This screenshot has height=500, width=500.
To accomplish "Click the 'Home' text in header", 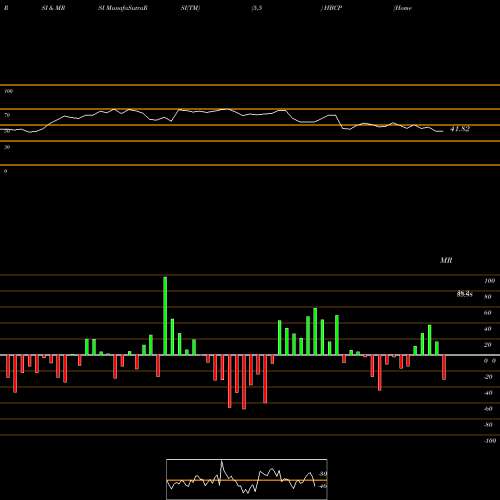I will click(403, 8).
